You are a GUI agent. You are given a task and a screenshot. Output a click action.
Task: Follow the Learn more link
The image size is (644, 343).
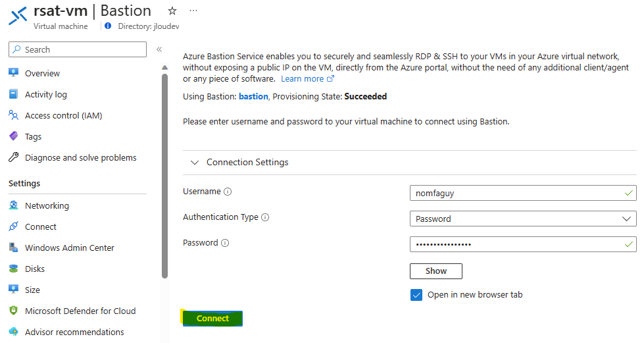pos(303,78)
